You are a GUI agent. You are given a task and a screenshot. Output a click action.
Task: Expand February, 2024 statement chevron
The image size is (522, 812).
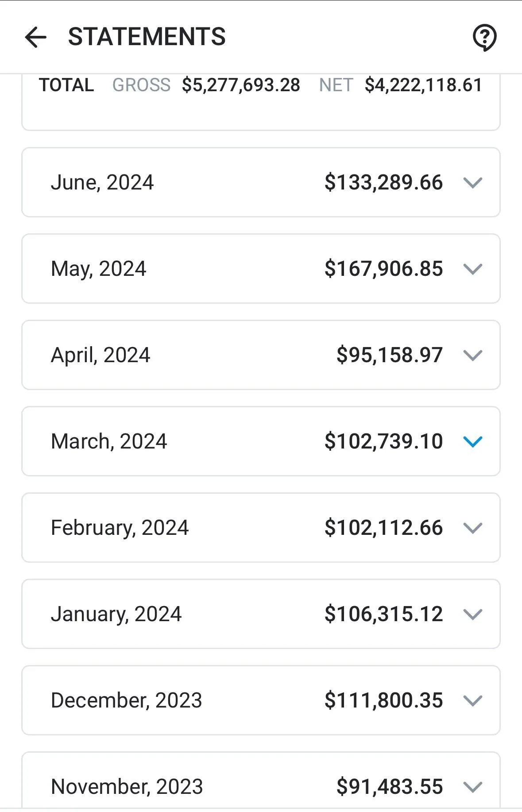[x=472, y=528]
